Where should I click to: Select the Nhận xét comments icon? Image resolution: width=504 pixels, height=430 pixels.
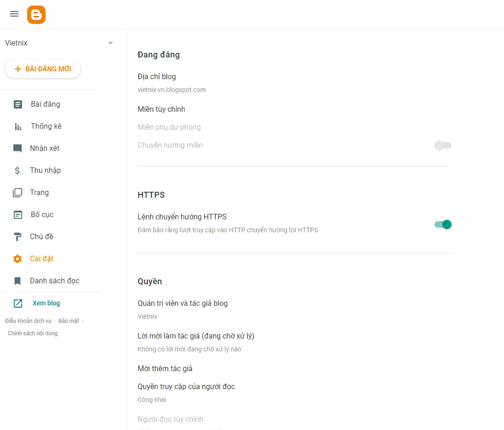tap(17, 149)
